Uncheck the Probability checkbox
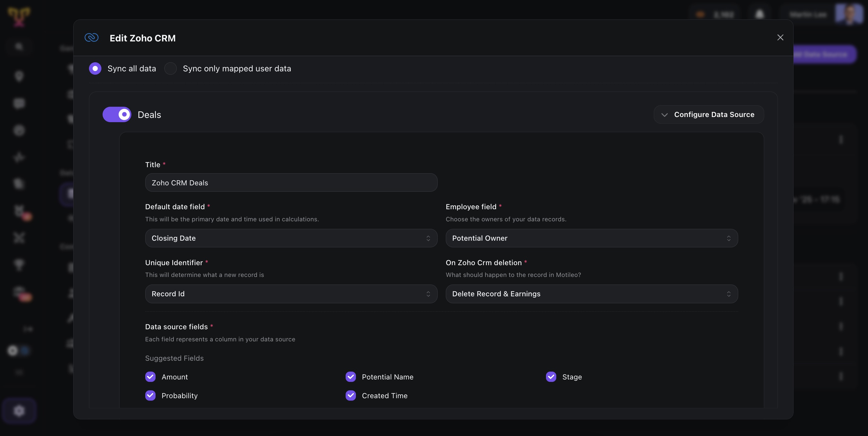Image resolution: width=868 pixels, height=436 pixels. [x=150, y=395]
